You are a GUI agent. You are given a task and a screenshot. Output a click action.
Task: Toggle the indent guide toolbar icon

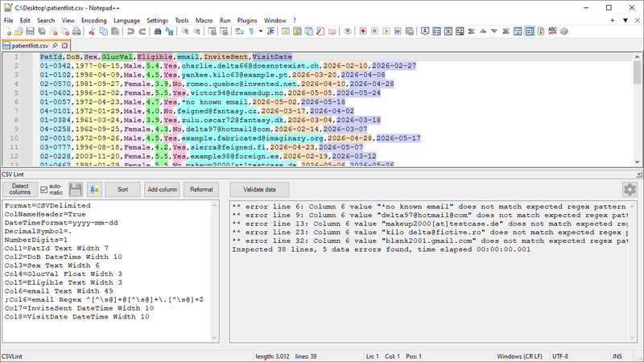pyautogui.click(x=270, y=31)
